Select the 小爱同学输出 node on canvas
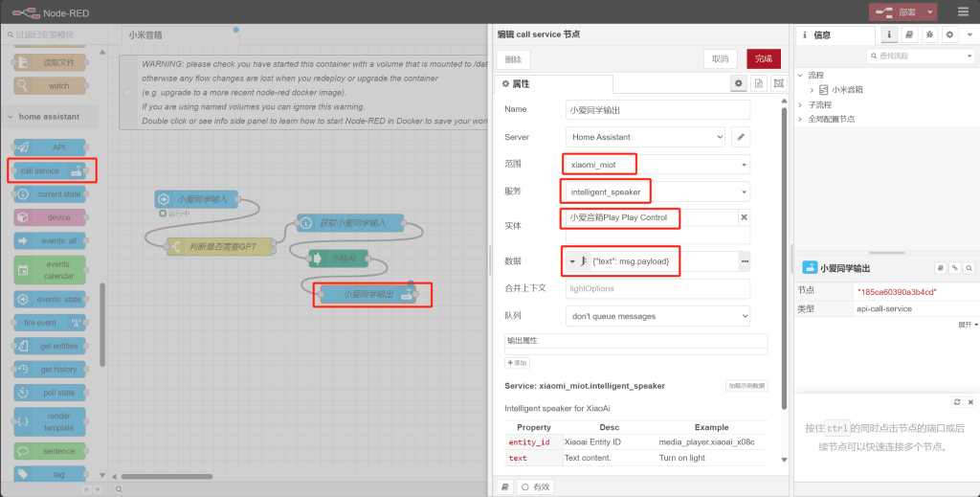 368,294
